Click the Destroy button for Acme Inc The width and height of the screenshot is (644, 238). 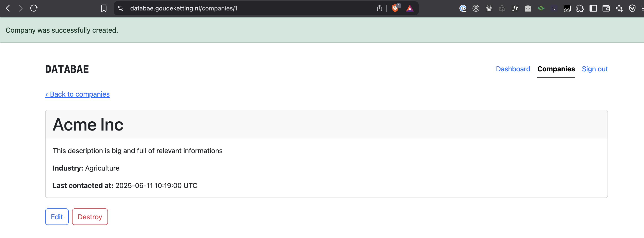coord(90,216)
